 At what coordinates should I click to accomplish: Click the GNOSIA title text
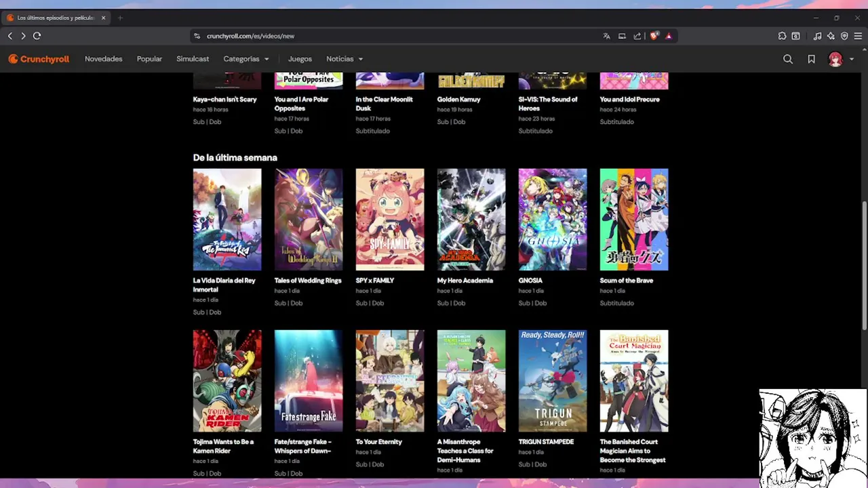coord(530,281)
